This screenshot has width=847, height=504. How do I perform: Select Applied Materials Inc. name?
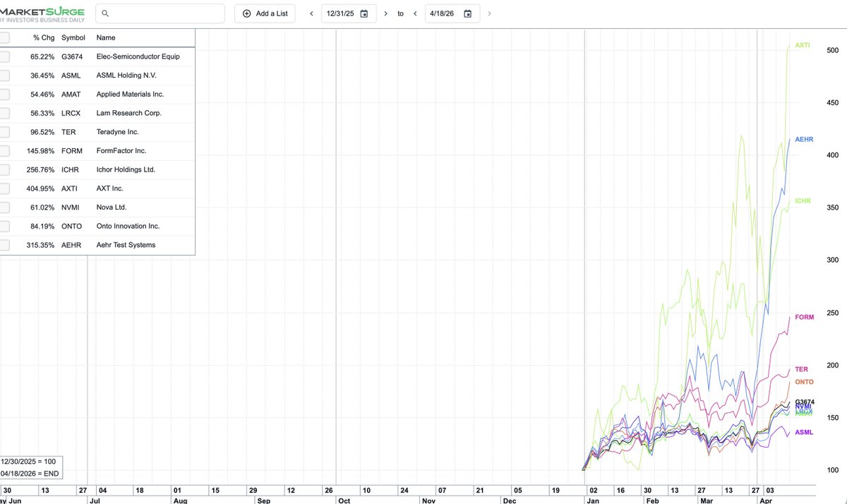(130, 94)
